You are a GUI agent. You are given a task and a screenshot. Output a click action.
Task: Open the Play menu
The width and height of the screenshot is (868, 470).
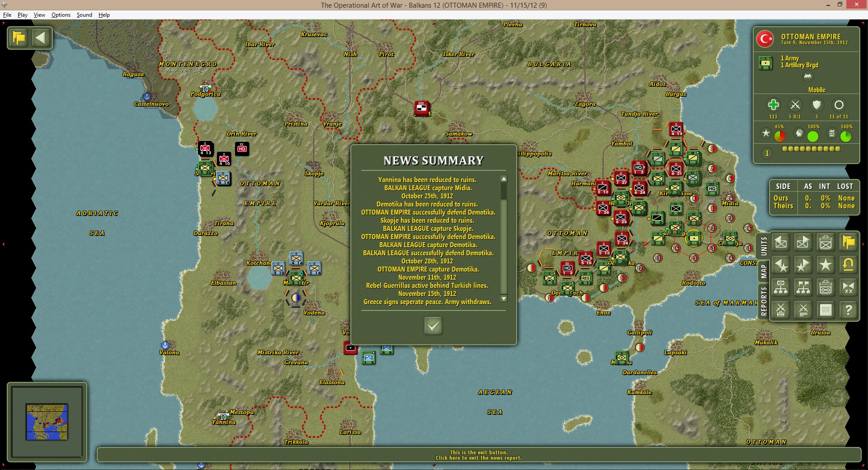coord(23,15)
